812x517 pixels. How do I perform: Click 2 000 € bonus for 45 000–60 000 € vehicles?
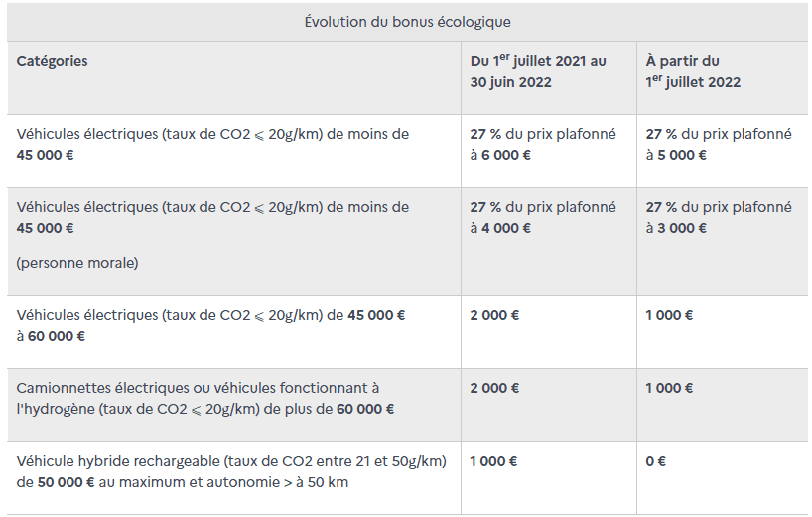coord(495,315)
